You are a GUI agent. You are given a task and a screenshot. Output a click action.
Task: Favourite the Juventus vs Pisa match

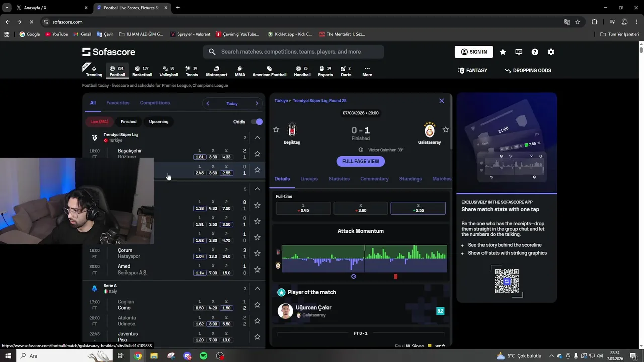[x=257, y=337]
